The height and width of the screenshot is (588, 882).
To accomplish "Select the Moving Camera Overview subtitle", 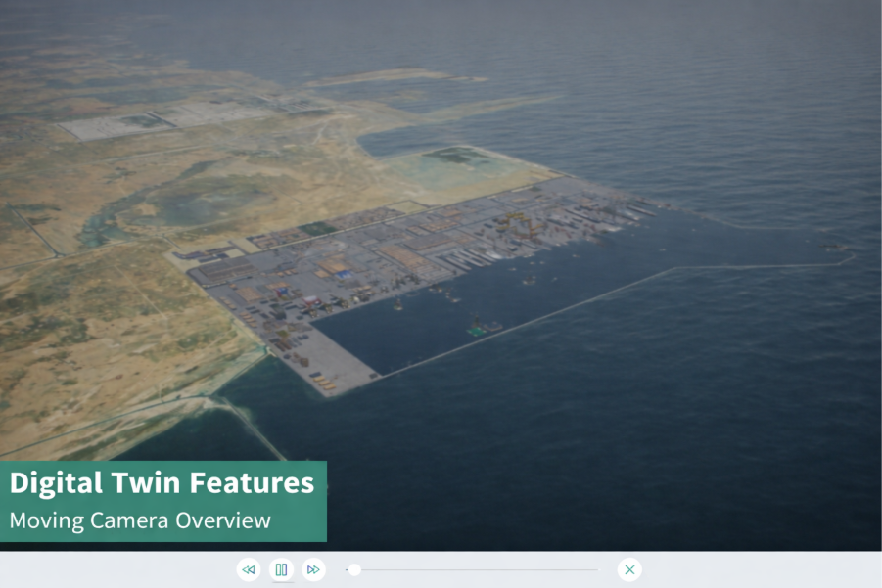I will tap(140, 520).
